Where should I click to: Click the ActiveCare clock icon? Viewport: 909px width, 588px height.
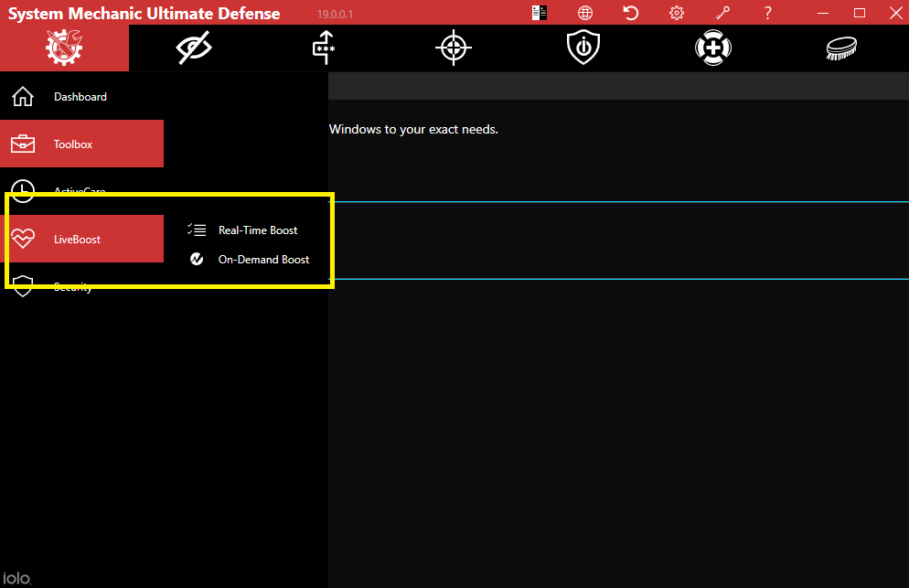[x=23, y=191]
